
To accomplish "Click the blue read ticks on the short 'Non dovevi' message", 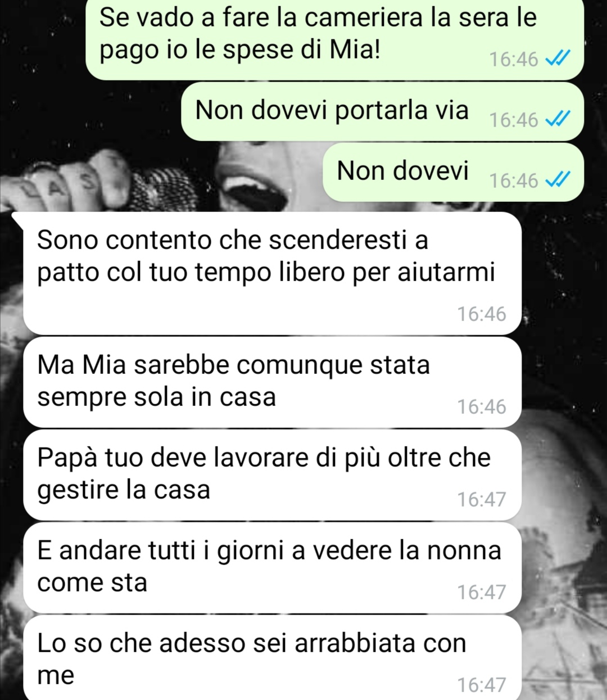I will point(558,180).
